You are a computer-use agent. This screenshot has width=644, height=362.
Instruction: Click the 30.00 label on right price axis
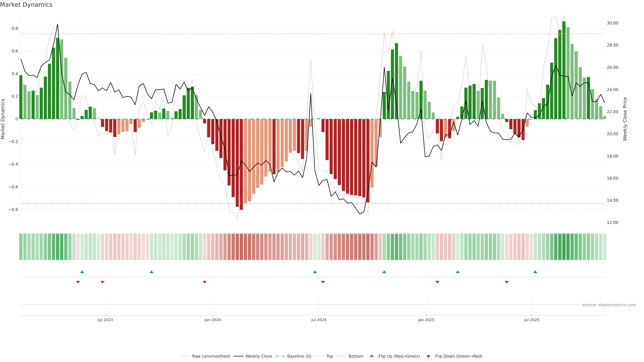click(x=612, y=23)
